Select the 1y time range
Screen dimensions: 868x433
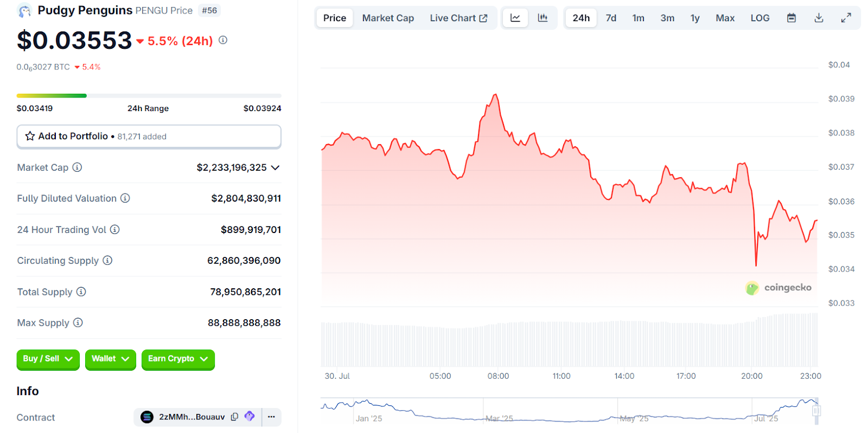695,18
